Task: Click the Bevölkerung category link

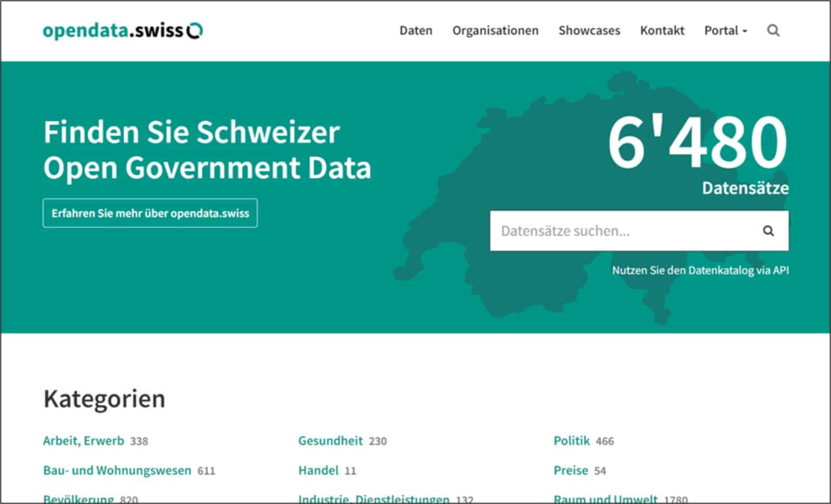Action: click(x=78, y=499)
